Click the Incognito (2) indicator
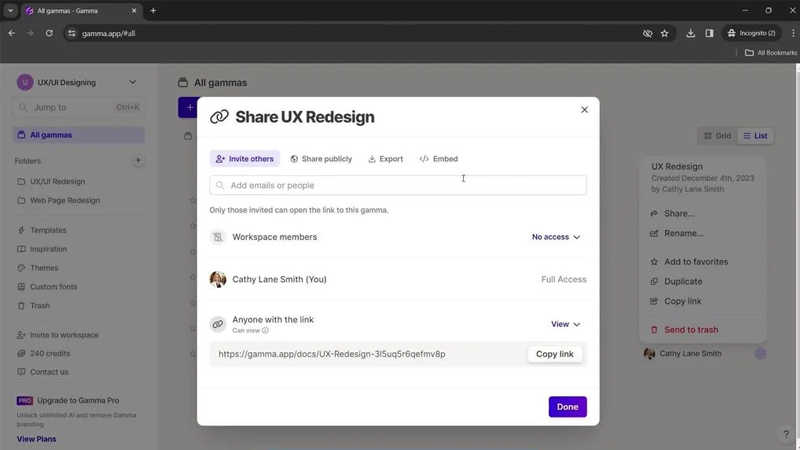Screen dimensions: 800x450 click(752, 33)
